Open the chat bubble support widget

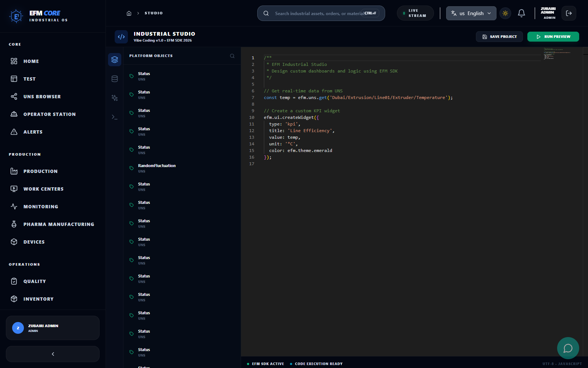pos(568,348)
